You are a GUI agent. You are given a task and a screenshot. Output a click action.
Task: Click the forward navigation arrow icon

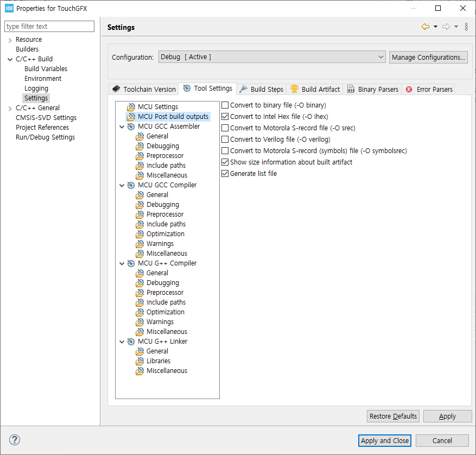click(446, 27)
